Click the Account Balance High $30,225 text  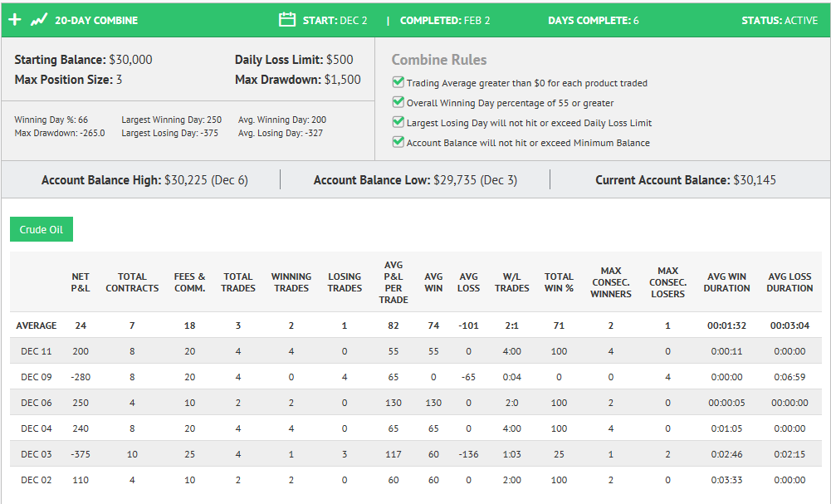coord(144,180)
